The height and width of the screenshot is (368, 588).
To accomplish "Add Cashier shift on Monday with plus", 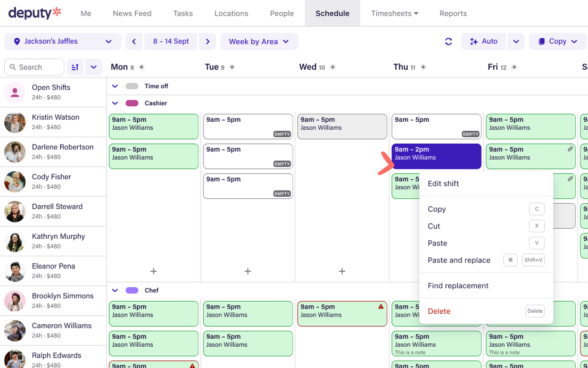I will pos(153,271).
